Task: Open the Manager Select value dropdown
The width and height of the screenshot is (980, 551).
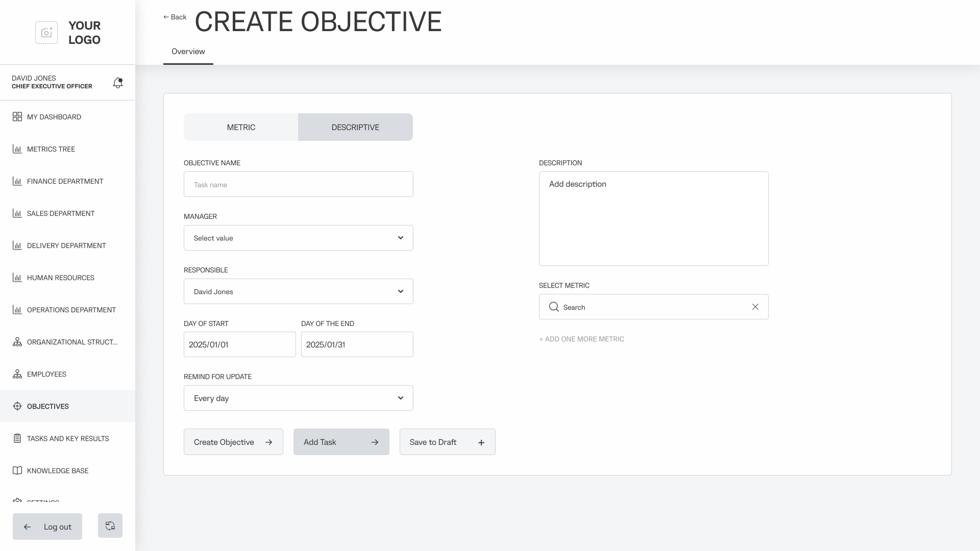Action: tap(298, 238)
